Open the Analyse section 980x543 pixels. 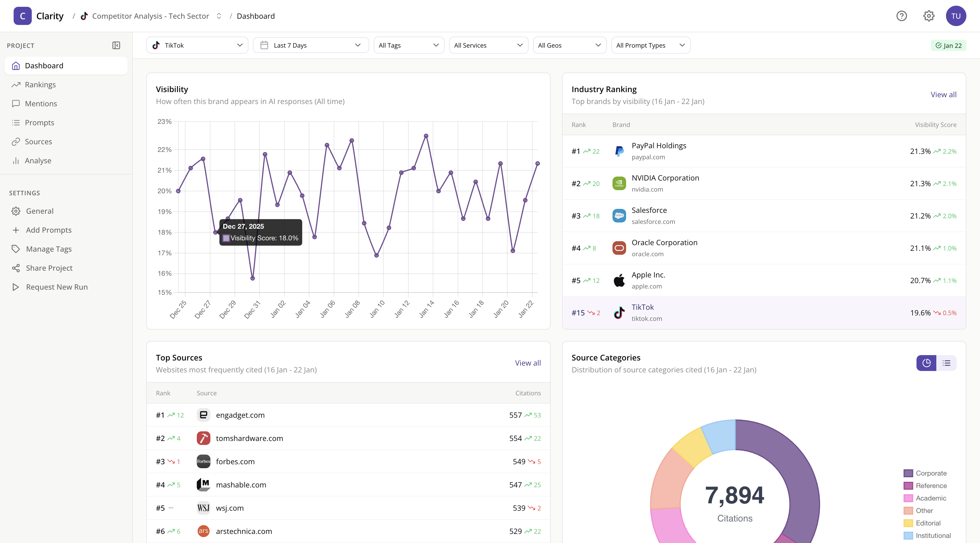click(38, 160)
